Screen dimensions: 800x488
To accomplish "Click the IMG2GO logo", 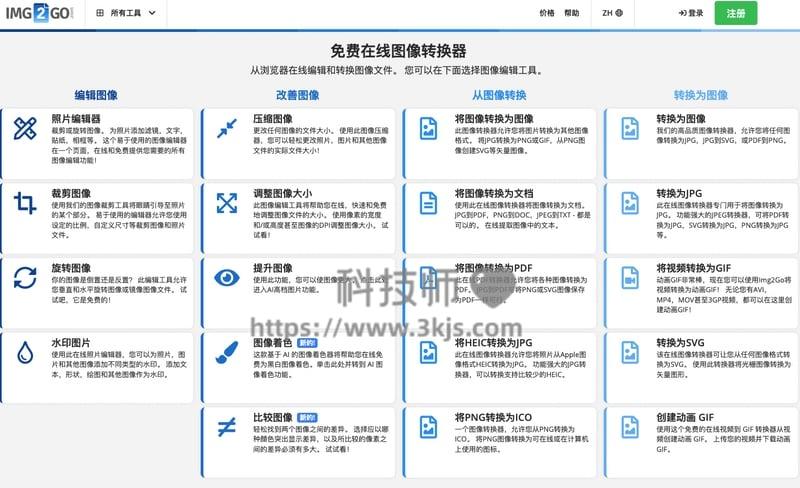I will [x=40, y=13].
